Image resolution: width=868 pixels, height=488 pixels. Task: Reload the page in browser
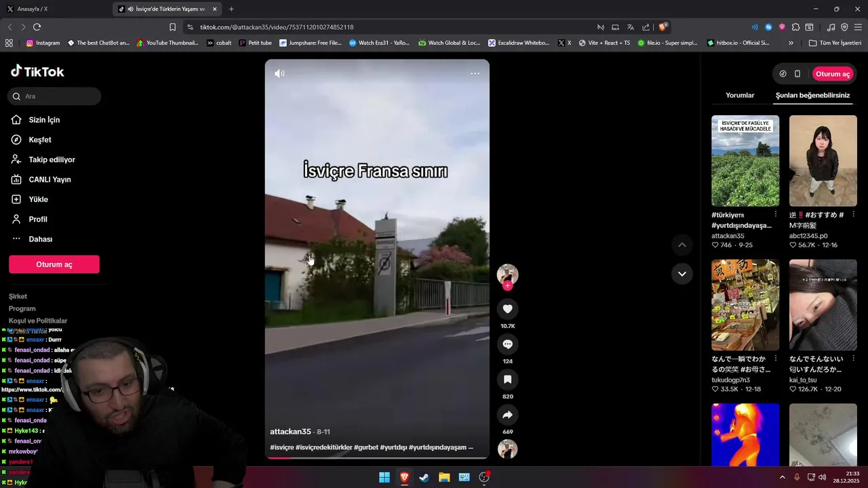(37, 27)
